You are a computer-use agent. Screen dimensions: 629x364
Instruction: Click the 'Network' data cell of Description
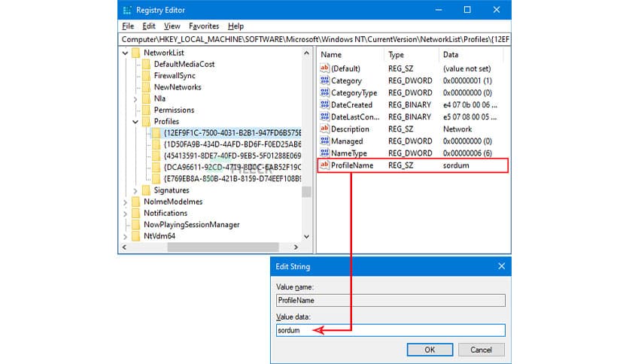pyautogui.click(x=457, y=129)
